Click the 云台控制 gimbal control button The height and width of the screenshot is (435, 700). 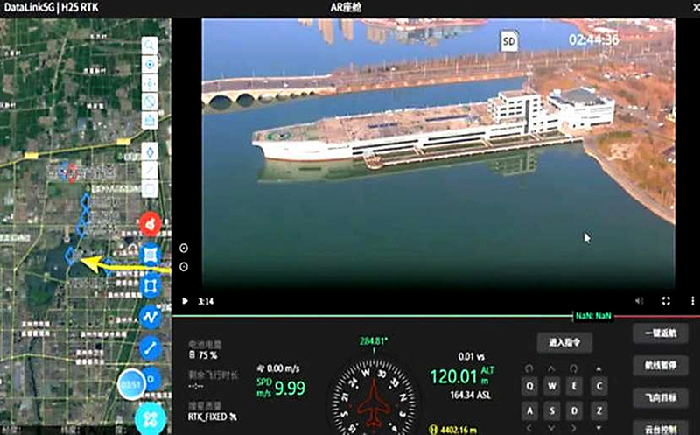(661, 428)
